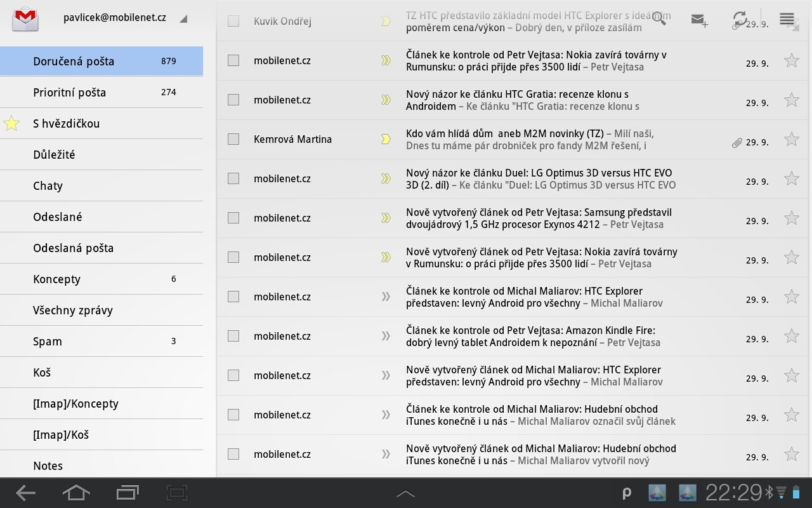812x508 pixels.
Task: Tap the Gmail logo icon
Action: point(25,19)
